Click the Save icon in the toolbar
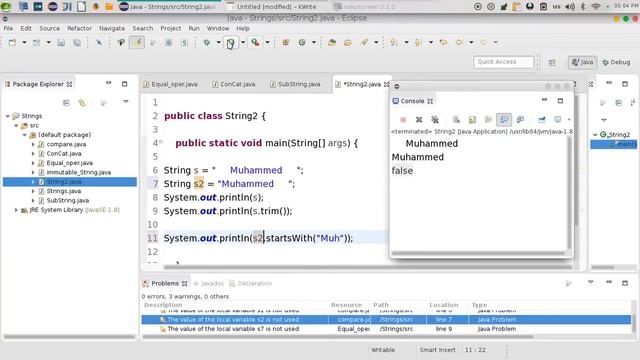 click(x=61, y=42)
